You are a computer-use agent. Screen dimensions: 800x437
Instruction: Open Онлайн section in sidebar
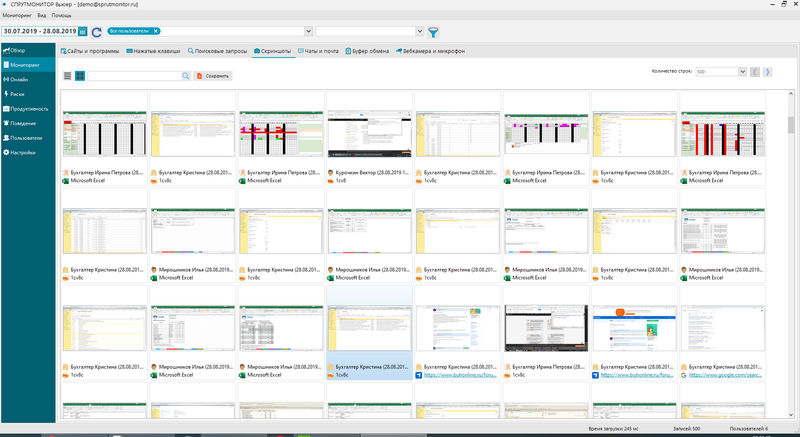click(x=28, y=80)
